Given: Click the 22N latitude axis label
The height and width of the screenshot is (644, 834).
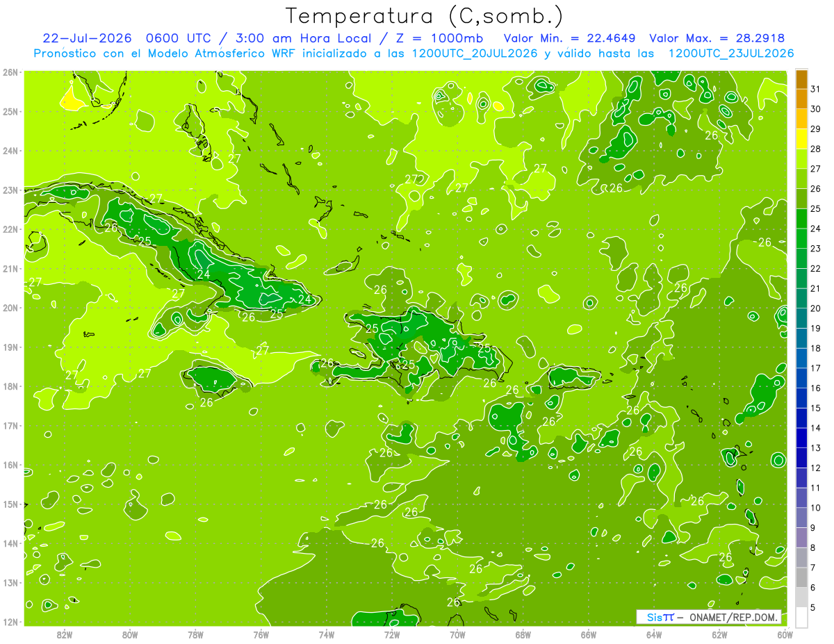Looking at the screenshot, I should [10, 229].
